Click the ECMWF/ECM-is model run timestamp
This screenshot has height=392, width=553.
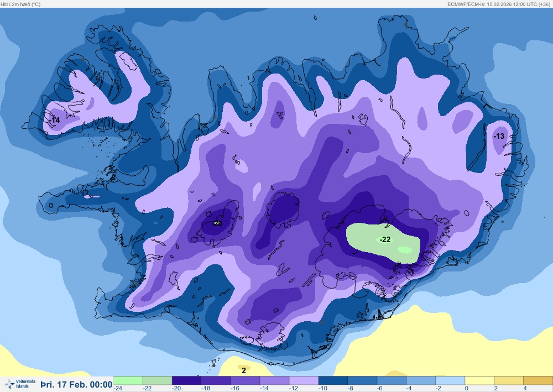[499, 4]
